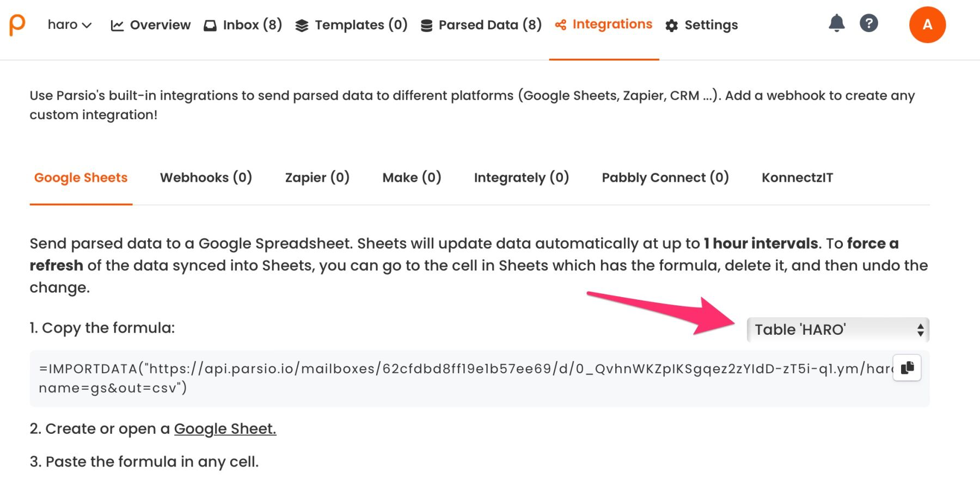Open the Table 'HARO' selector
This screenshot has width=980, height=486.
(x=837, y=330)
